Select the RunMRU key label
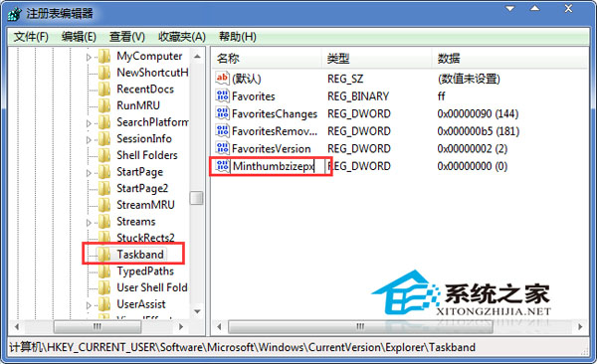 (x=138, y=105)
